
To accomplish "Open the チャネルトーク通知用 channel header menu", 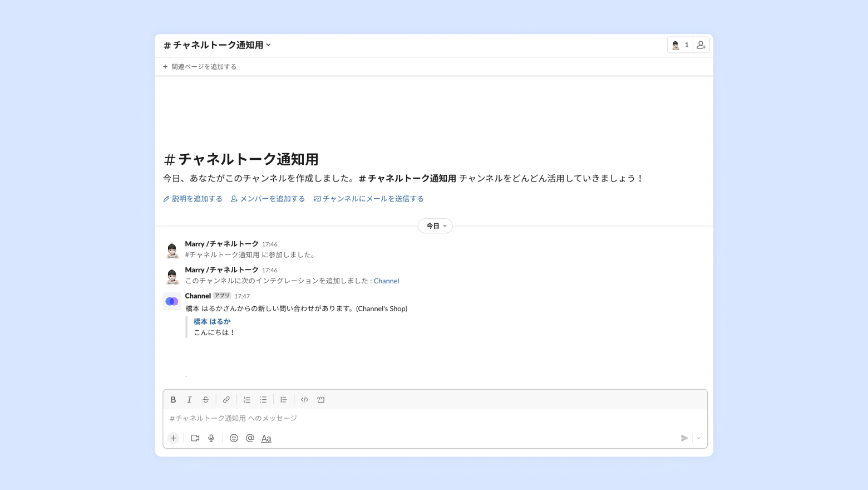I will (x=217, y=45).
